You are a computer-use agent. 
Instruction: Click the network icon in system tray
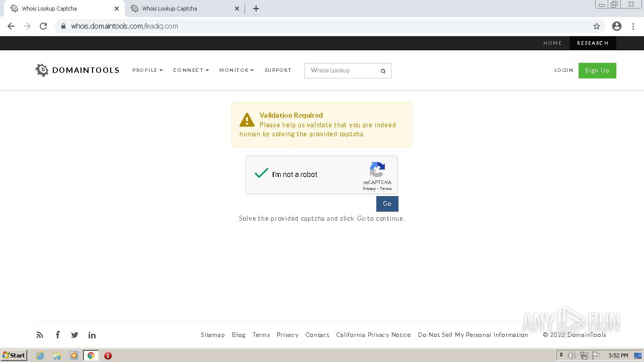tap(584, 355)
